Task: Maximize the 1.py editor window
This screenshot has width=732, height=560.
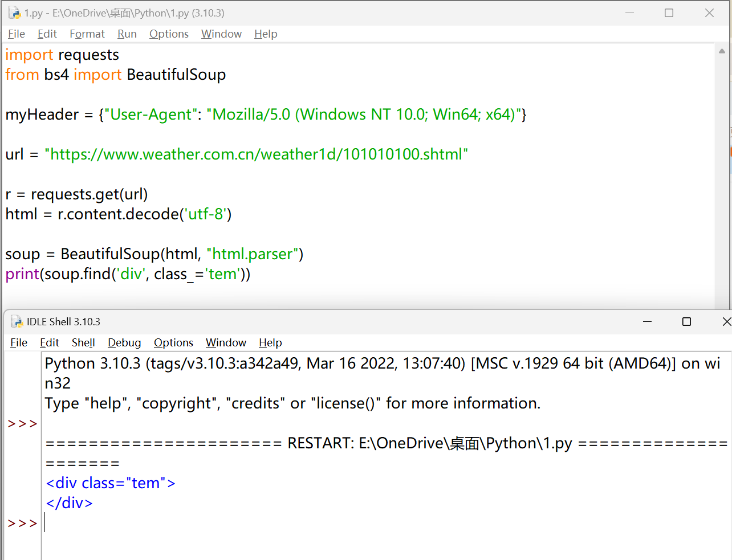Action: click(669, 13)
